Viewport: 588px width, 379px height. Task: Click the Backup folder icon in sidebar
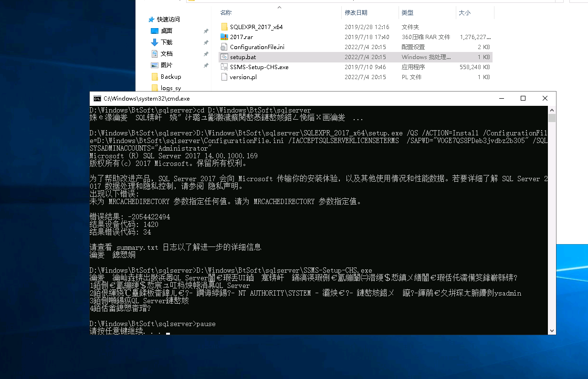coord(155,77)
